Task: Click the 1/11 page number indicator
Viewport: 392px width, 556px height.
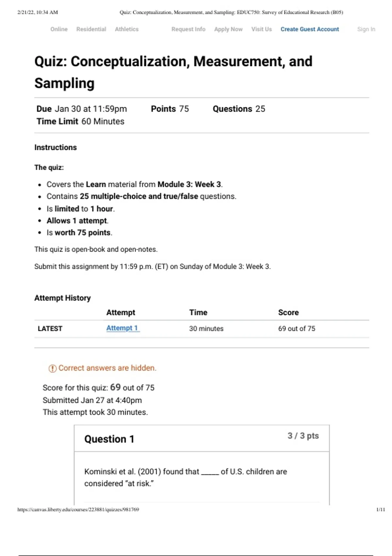Action: coord(381,509)
